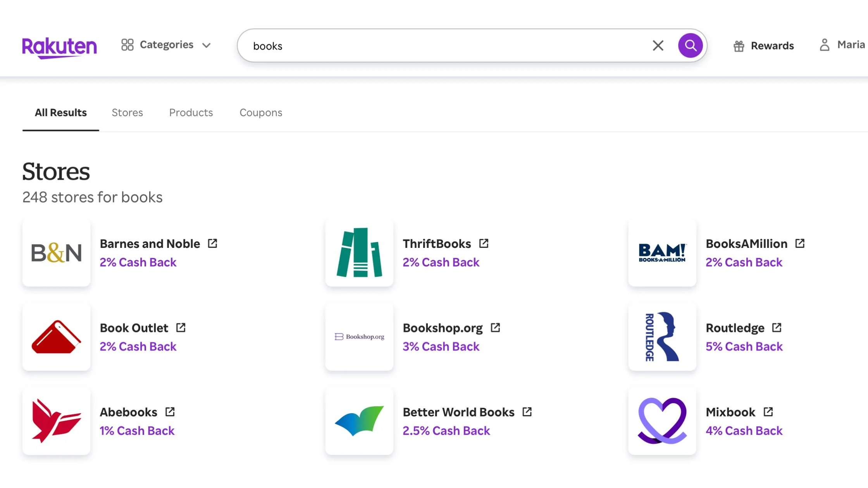The height and width of the screenshot is (488, 868).
Task: Open the Better World Books logo tile
Action: click(x=360, y=421)
